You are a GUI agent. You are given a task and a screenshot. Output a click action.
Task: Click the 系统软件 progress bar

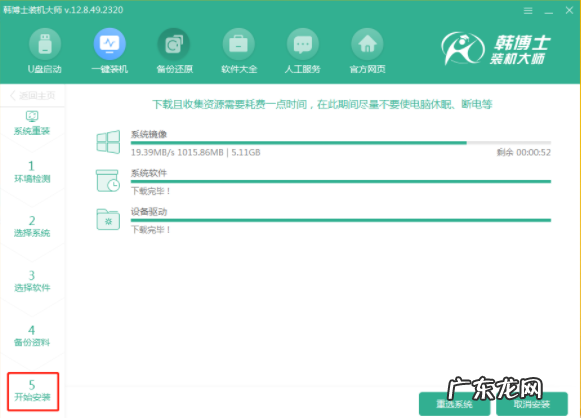click(x=341, y=182)
